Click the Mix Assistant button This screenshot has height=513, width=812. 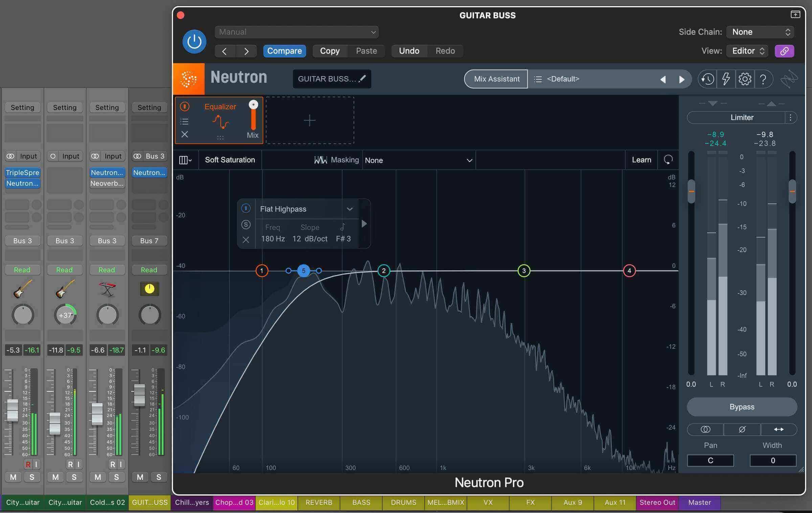[496, 79]
